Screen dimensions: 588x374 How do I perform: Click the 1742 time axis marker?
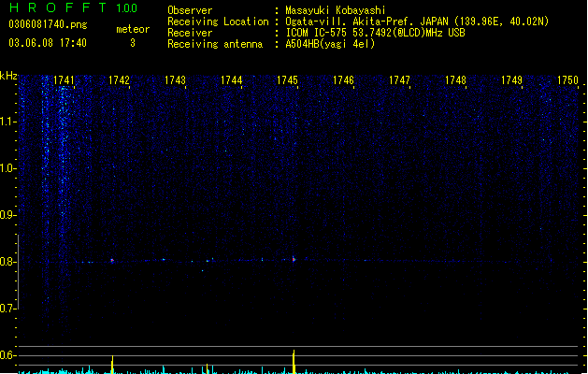click(x=119, y=79)
